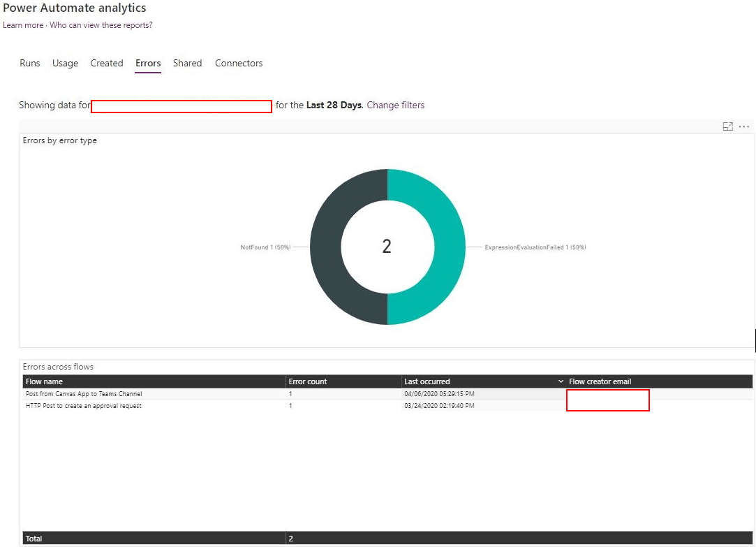This screenshot has height=547, width=756.
Task: Click the Learn more link
Action: pos(23,25)
